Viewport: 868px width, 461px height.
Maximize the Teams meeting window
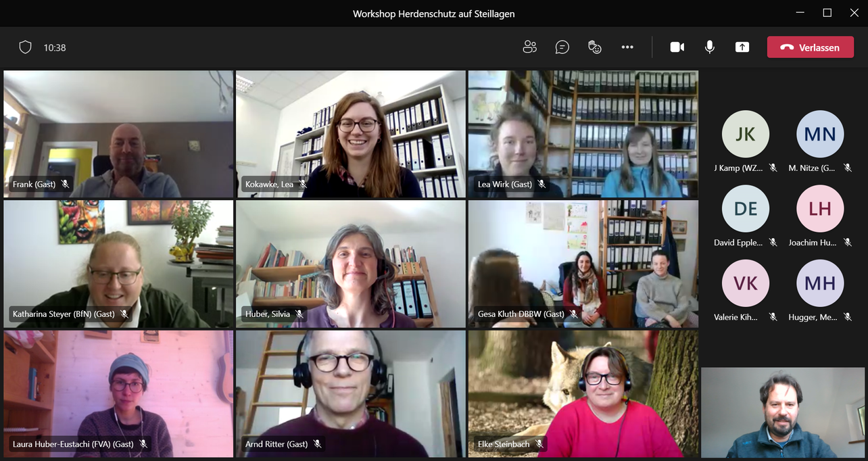click(827, 13)
